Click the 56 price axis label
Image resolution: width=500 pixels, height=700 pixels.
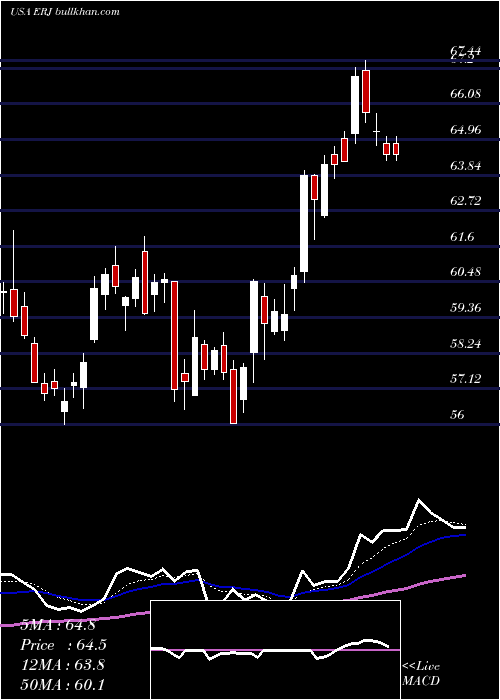[457, 415]
